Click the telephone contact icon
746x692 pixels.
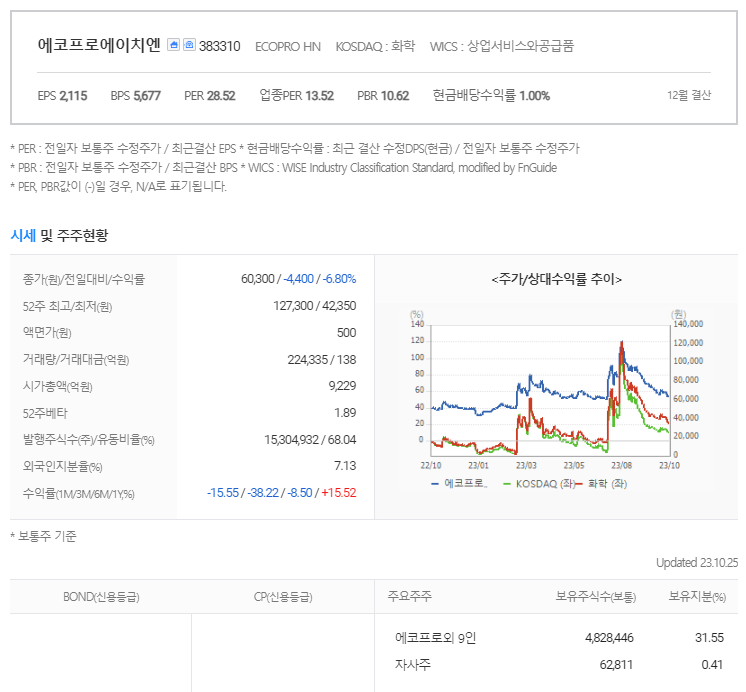tap(189, 45)
